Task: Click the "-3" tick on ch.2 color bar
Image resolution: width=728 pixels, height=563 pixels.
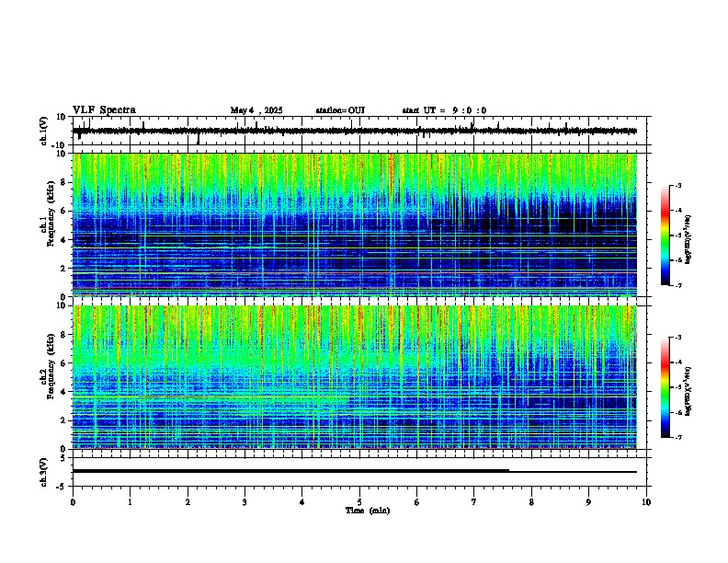Action: (x=678, y=338)
